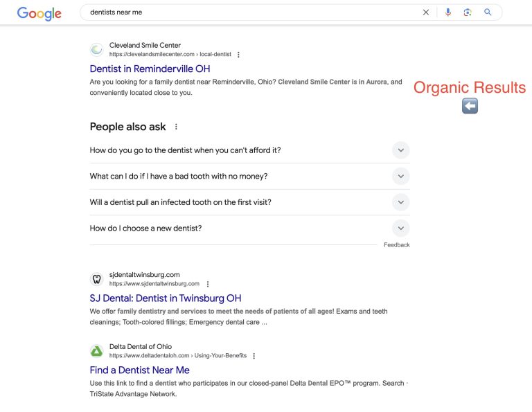This screenshot has height=412, width=532.
Task: Click into the "dentists near me" search field
Action: pyautogui.click(x=242, y=12)
